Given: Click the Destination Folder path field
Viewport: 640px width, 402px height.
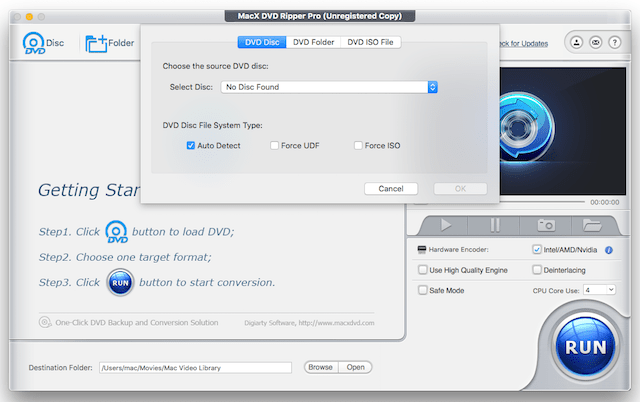Looking at the screenshot, I should click(196, 368).
